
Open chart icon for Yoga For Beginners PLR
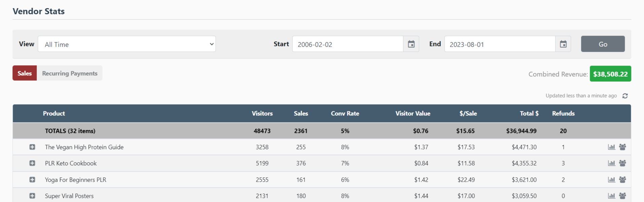[x=611, y=180]
